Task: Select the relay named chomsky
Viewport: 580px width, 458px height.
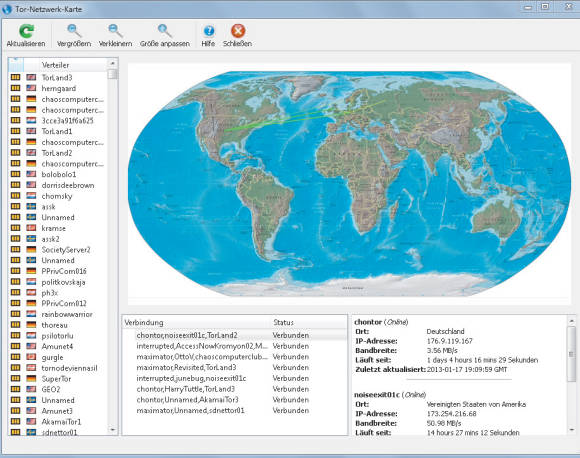Action: (x=57, y=196)
